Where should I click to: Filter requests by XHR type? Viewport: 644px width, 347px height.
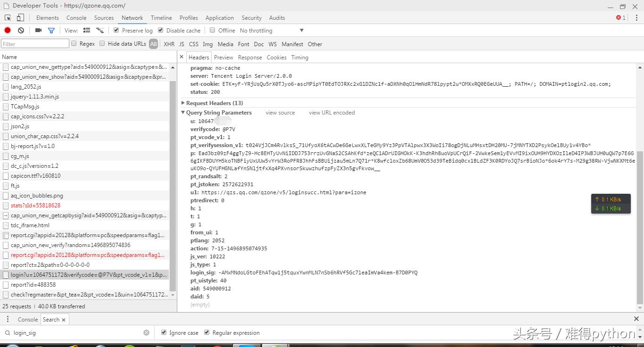169,44
